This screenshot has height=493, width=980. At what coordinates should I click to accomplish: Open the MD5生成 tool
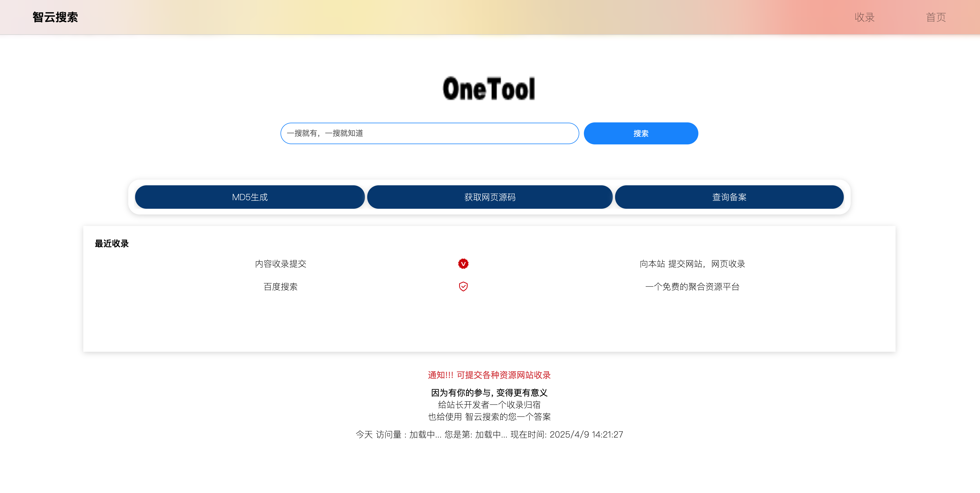[x=250, y=197]
